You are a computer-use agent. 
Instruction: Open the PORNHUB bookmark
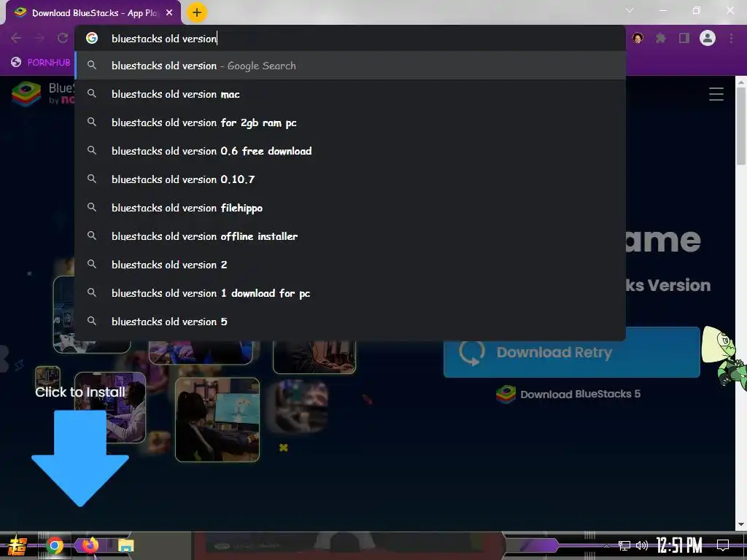(41, 63)
